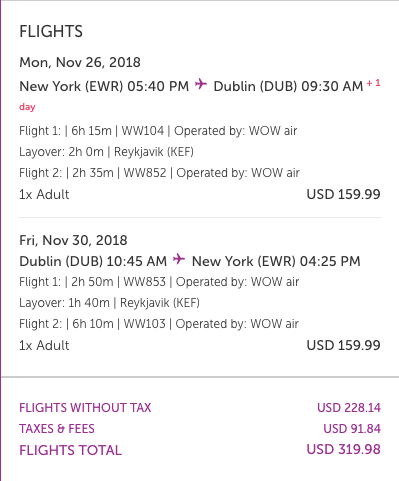Viewport: 399px width, 481px height.
Task: Click TAXES & FEES amount USD 91.84
Action: [x=352, y=429]
